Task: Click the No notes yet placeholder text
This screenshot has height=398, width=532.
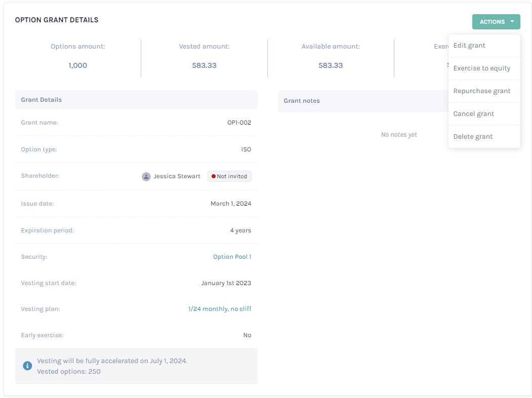Action: (399, 135)
